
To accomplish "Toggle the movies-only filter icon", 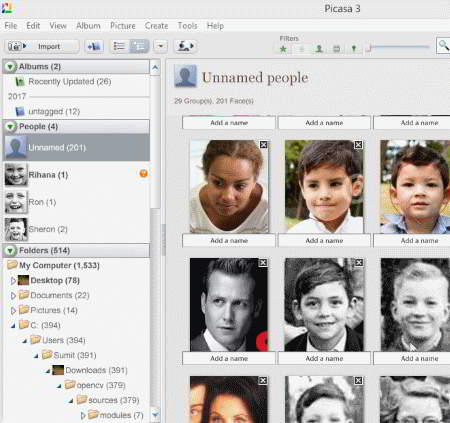I will 337,49.
